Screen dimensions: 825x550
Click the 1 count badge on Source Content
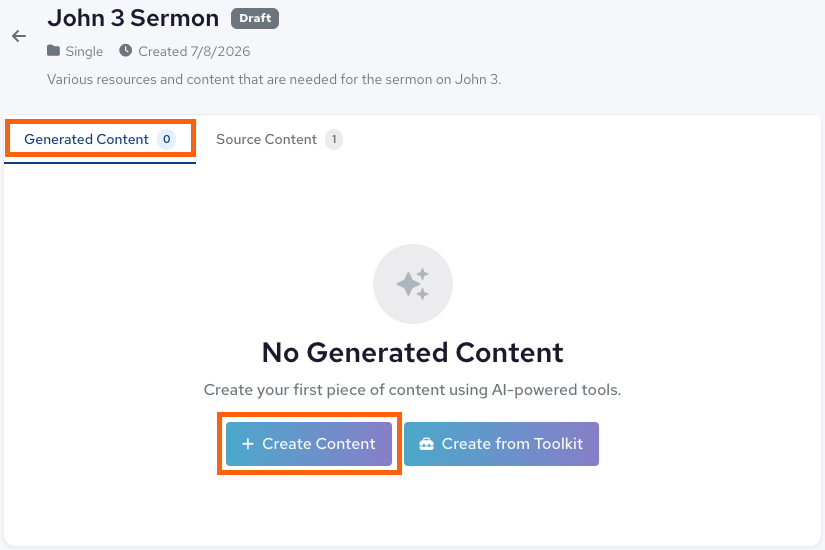[334, 139]
